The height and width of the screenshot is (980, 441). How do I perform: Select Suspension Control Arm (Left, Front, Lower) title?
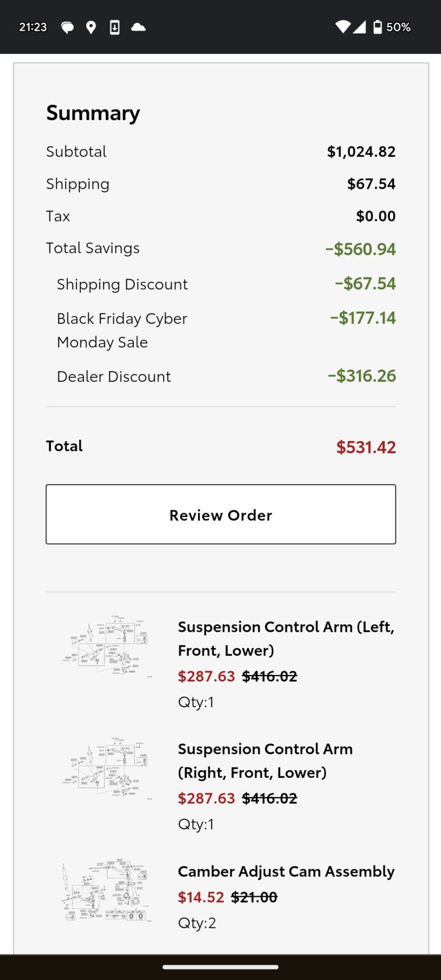pos(286,638)
